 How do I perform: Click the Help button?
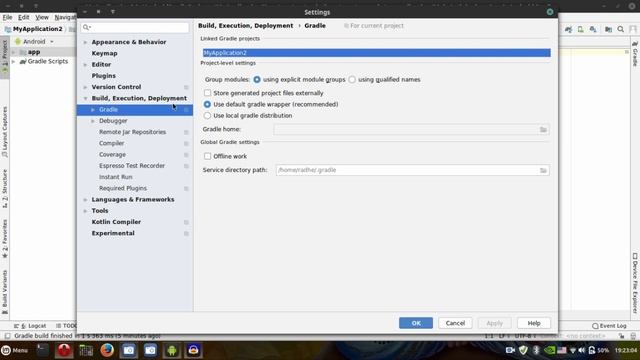pos(534,323)
